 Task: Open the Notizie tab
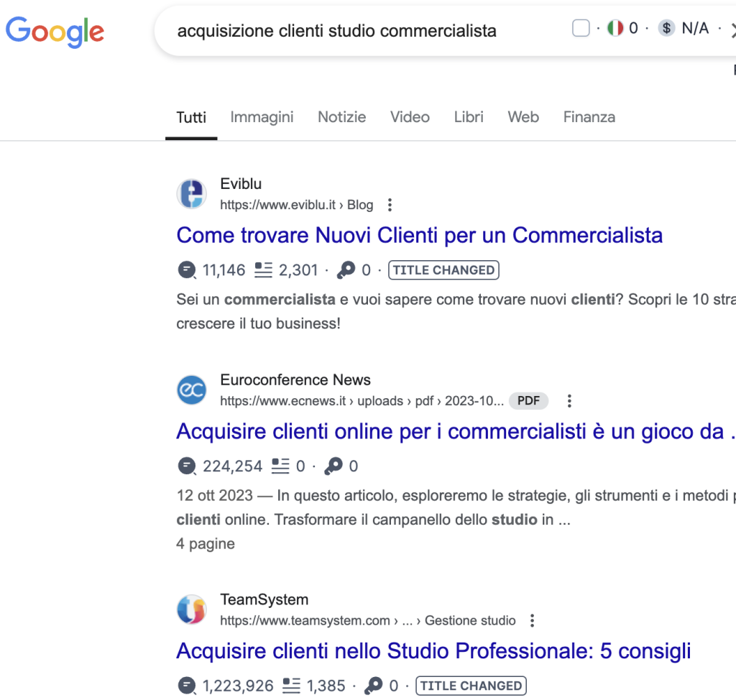pyautogui.click(x=341, y=117)
